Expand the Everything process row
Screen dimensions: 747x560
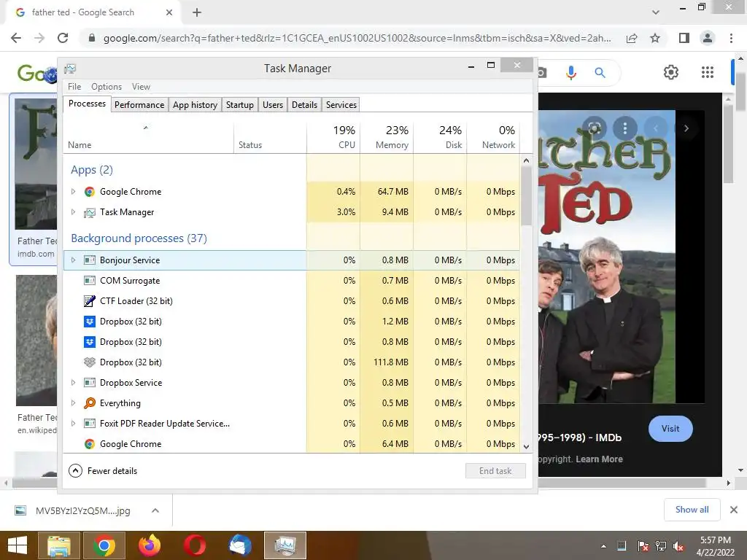(73, 402)
